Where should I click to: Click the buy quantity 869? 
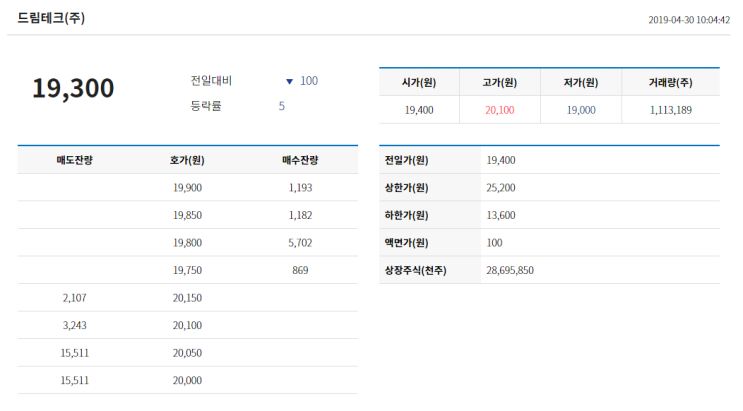click(x=300, y=270)
